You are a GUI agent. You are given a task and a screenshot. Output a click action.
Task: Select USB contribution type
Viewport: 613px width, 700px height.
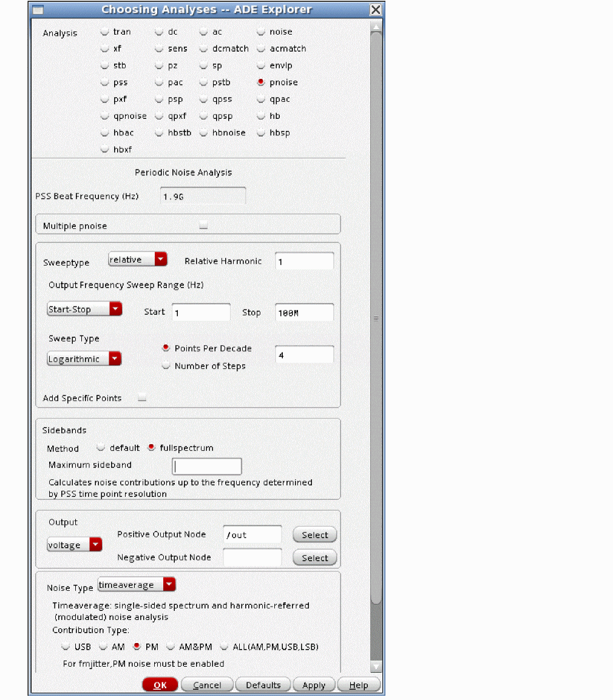click(66, 647)
